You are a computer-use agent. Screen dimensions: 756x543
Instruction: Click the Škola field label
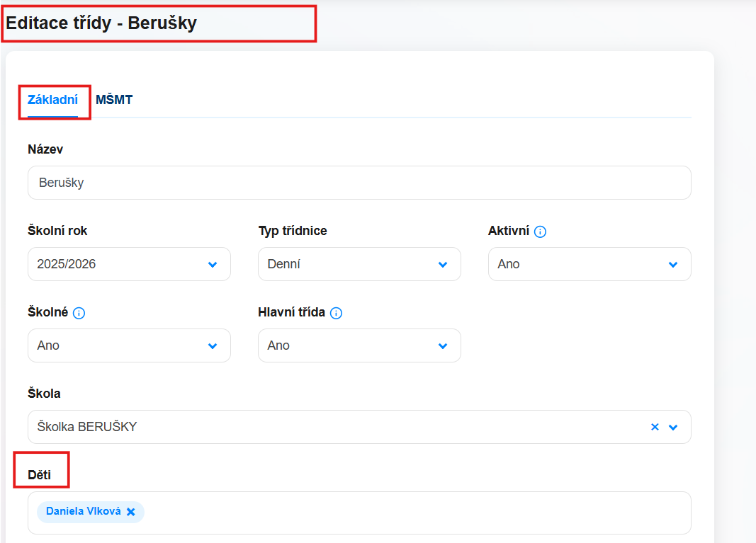coord(44,394)
